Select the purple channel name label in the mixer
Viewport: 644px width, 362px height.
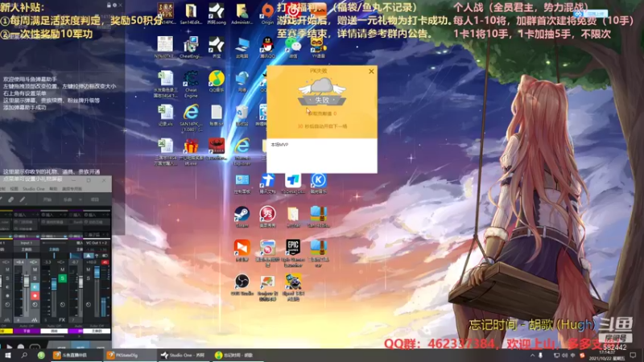click(x=27, y=331)
